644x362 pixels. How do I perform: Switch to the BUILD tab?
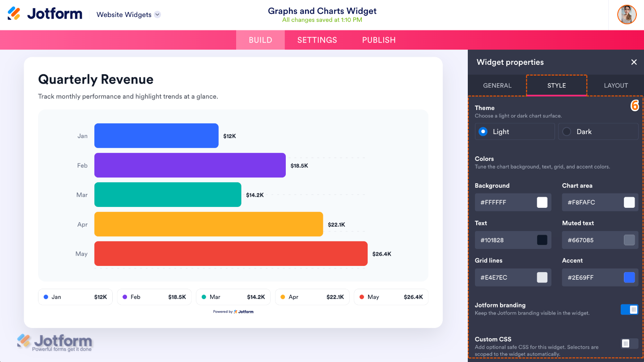click(x=260, y=40)
